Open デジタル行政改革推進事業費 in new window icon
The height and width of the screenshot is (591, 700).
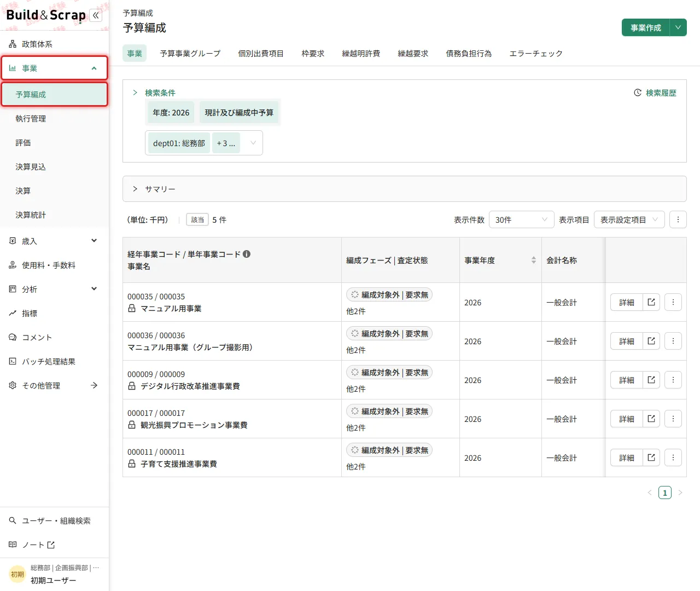tap(651, 380)
